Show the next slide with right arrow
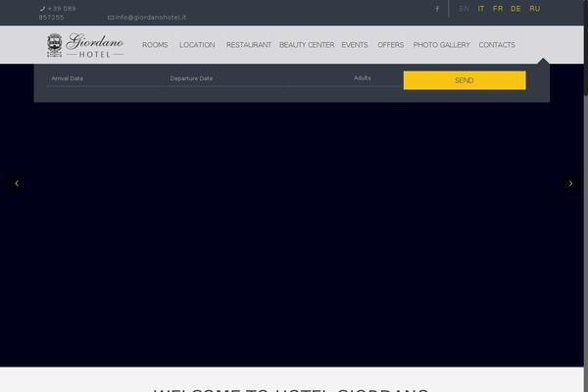 (x=570, y=183)
